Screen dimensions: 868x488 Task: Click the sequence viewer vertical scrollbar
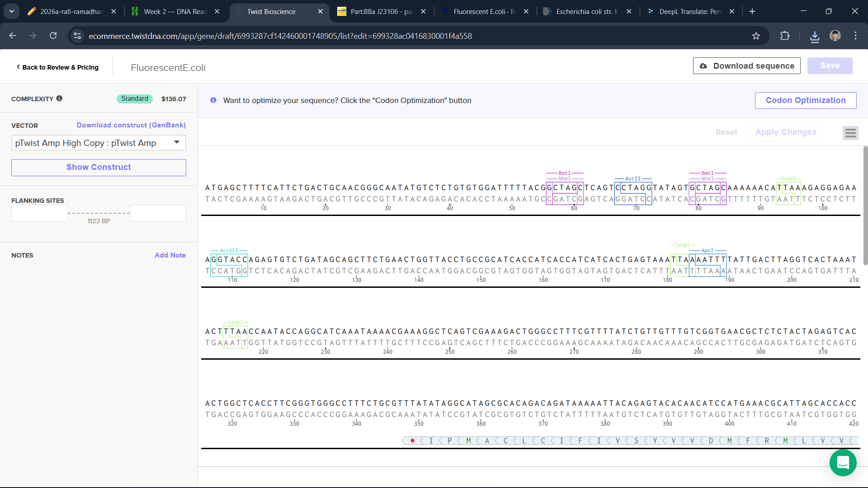[x=865, y=206]
